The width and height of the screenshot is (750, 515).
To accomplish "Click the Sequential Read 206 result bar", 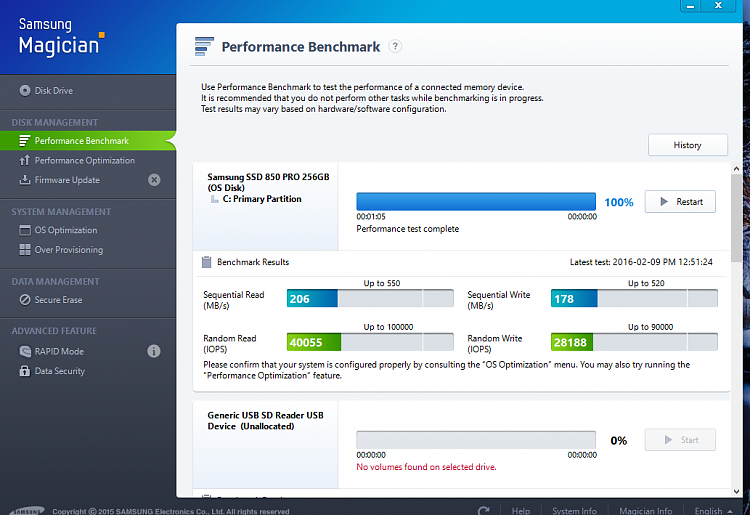I will [x=370, y=298].
